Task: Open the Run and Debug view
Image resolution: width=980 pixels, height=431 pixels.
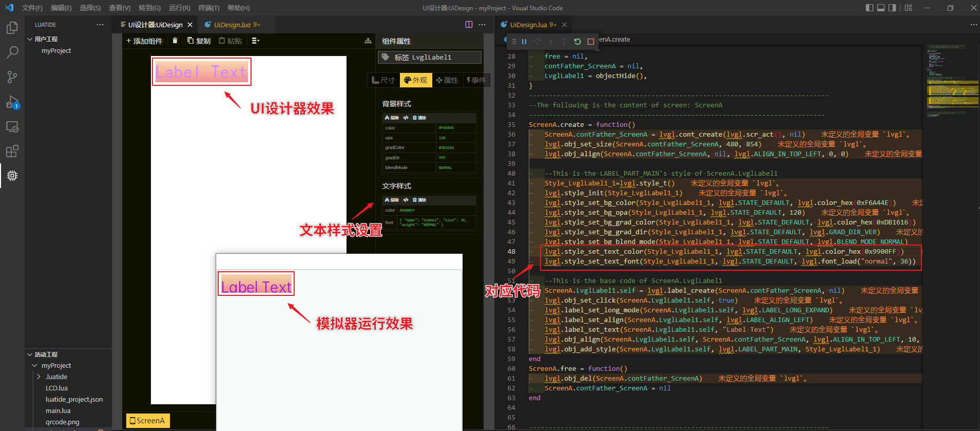Action: click(x=12, y=102)
